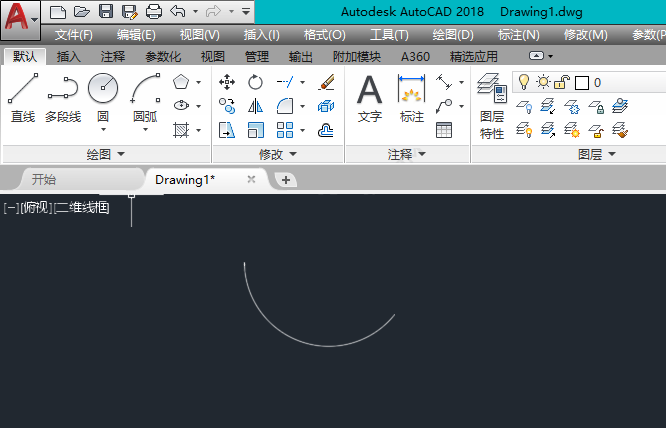This screenshot has height=428, width=666.
Task: Select the Fillet tool icon
Action: click(x=285, y=106)
